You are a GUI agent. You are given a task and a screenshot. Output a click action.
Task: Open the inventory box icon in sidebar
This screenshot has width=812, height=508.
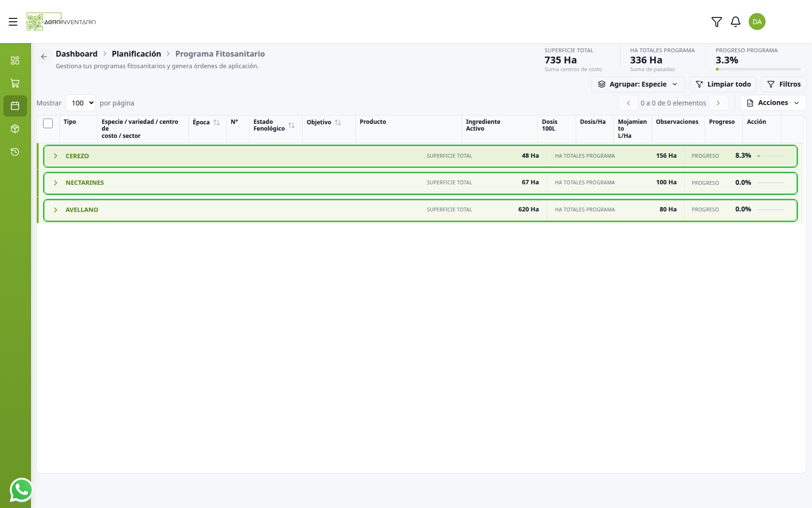click(15, 129)
